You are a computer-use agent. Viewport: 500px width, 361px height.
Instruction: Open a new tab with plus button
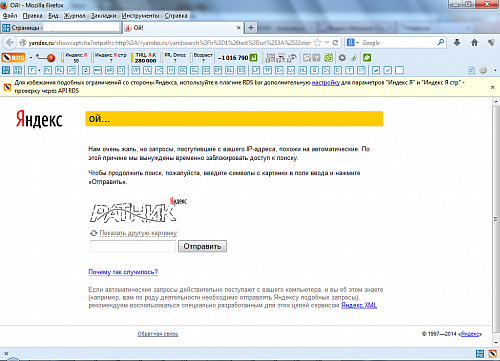(251, 28)
